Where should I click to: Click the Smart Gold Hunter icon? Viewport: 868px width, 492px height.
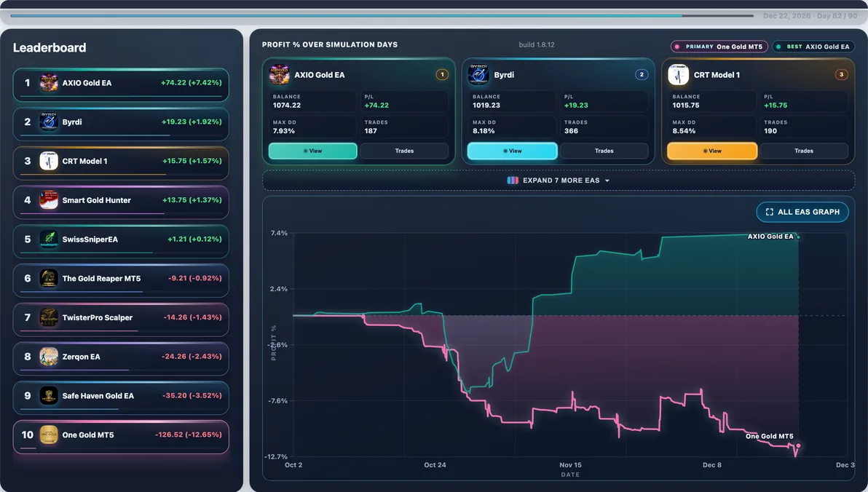click(x=49, y=200)
